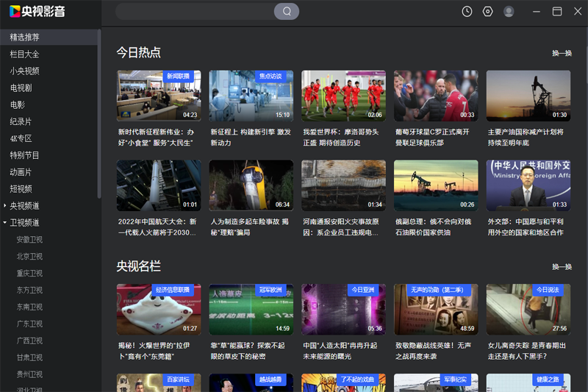
Task: Click inside the search input field
Action: [195, 11]
